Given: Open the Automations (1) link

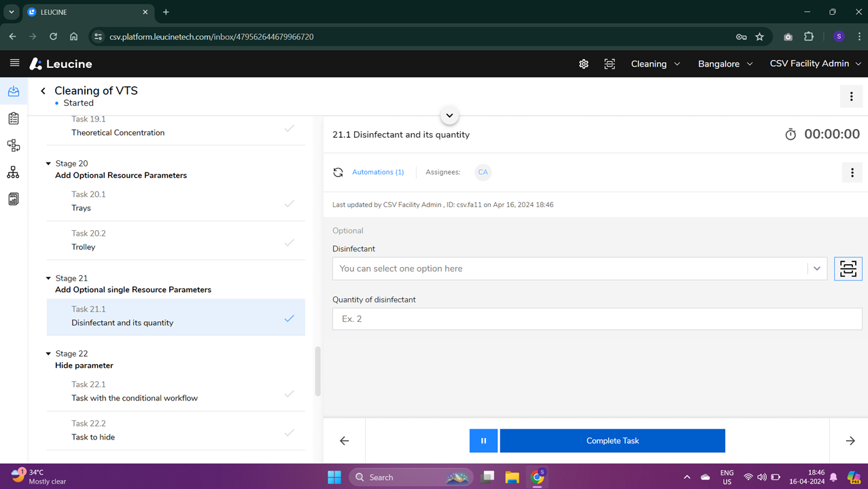Looking at the screenshot, I should point(378,172).
